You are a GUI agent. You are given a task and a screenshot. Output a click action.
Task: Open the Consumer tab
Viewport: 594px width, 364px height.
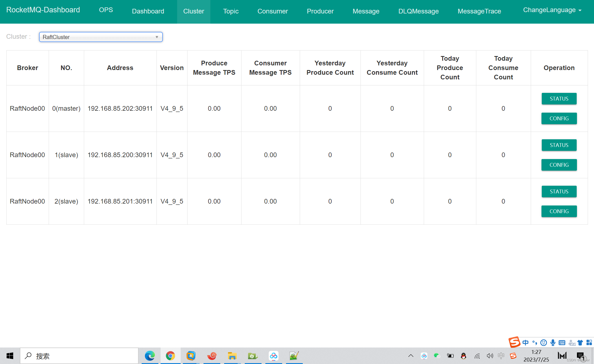(x=273, y=11)
